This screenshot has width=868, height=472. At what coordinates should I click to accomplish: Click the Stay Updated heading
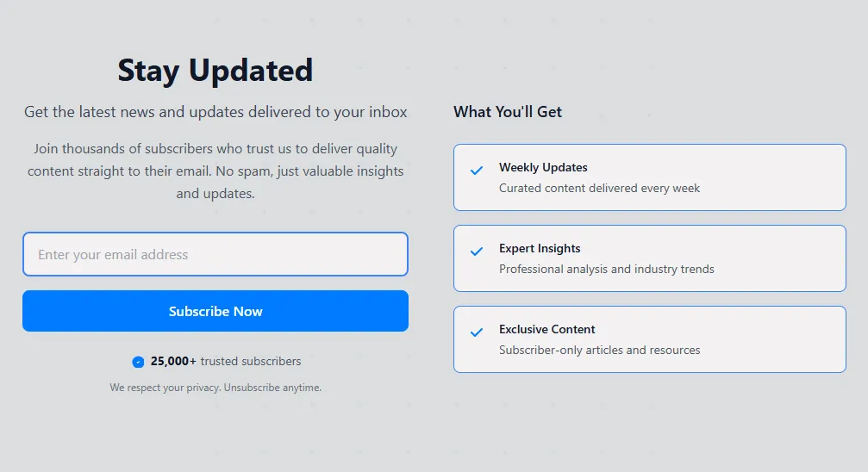point(215,70)
